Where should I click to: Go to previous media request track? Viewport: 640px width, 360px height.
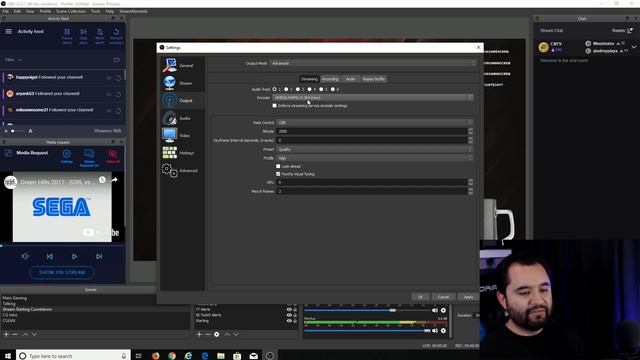(50, 256)
